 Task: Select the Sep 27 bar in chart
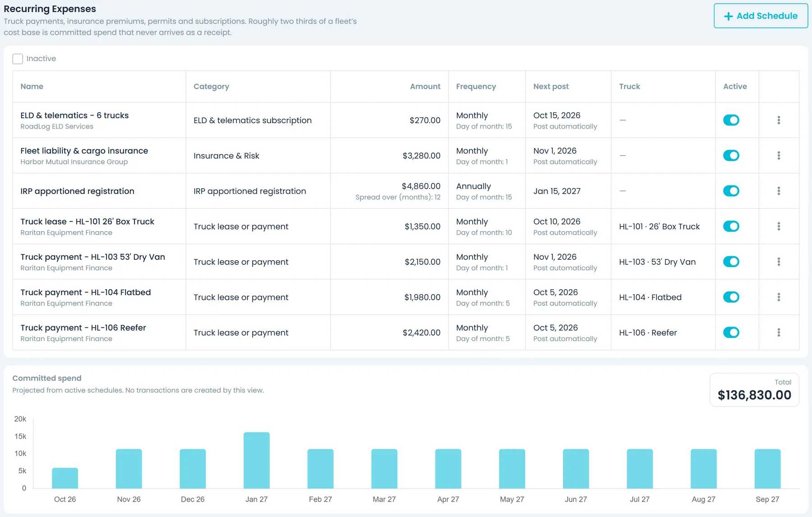[x=767, y=469]
